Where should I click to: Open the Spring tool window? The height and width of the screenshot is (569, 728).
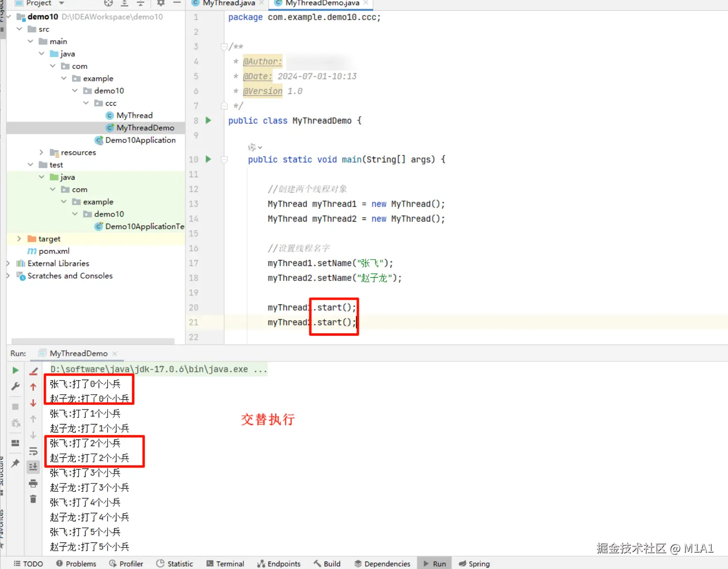tap(474, 563)
